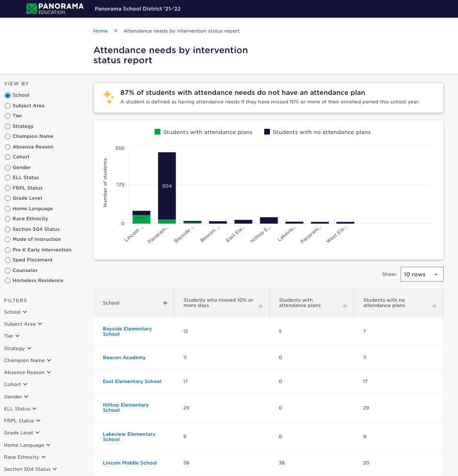Click the Panorama bar labeled 304

[167, 186]
